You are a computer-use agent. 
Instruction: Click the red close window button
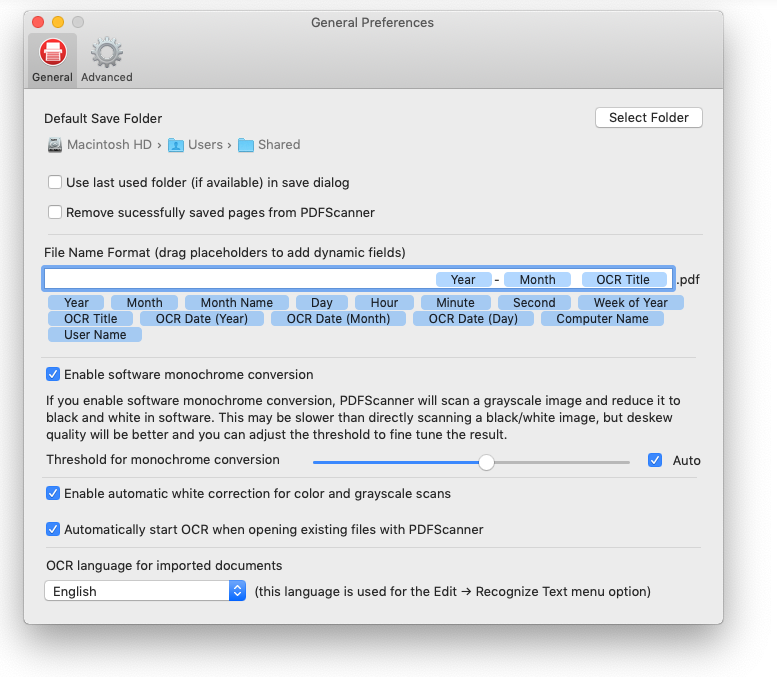click(38, 22)
